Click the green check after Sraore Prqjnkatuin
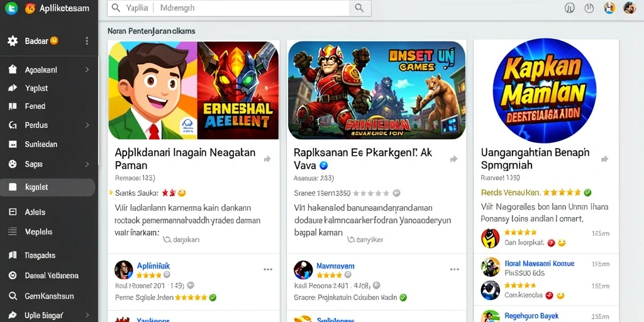 pos(403,297)
